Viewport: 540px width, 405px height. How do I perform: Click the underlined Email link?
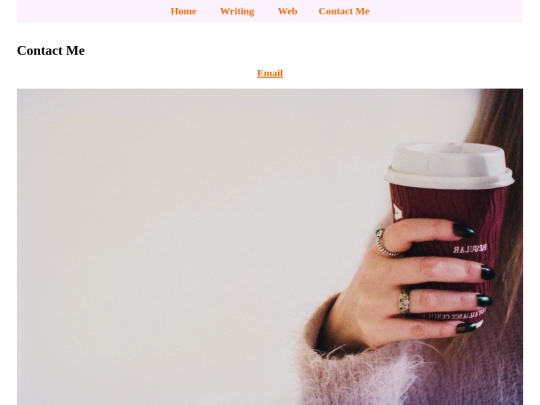point(270,73)
